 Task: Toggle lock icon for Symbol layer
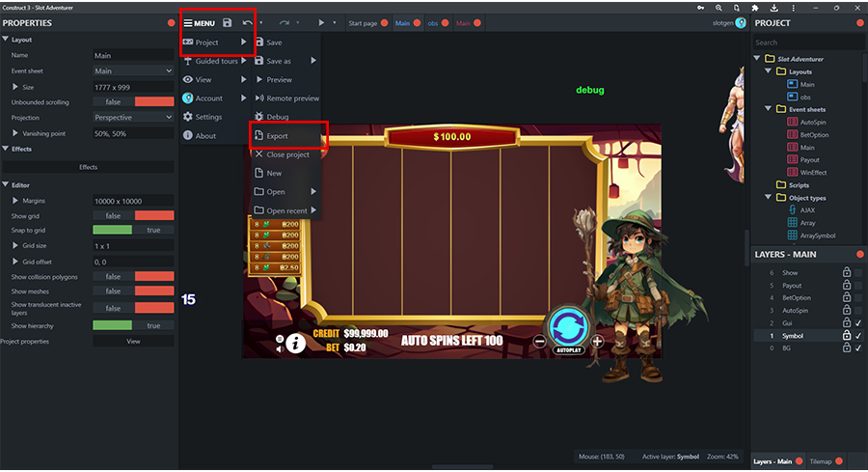point(847,335)
